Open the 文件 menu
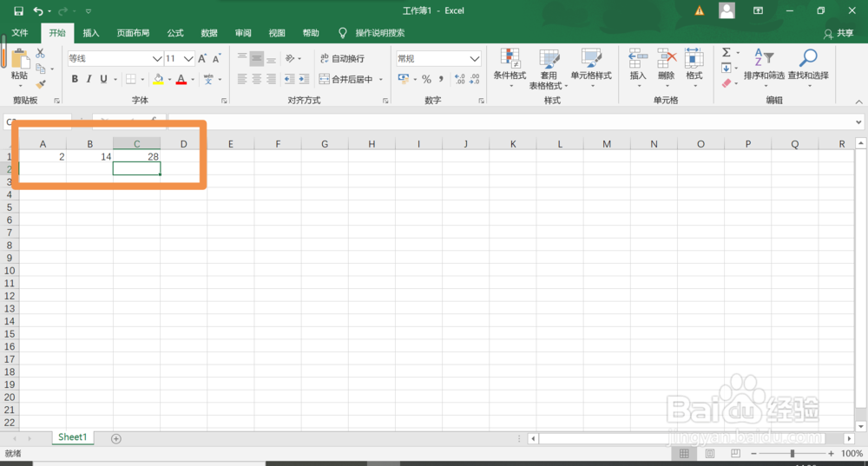This screenshot has width=868, height=466. tap(20, 33)
